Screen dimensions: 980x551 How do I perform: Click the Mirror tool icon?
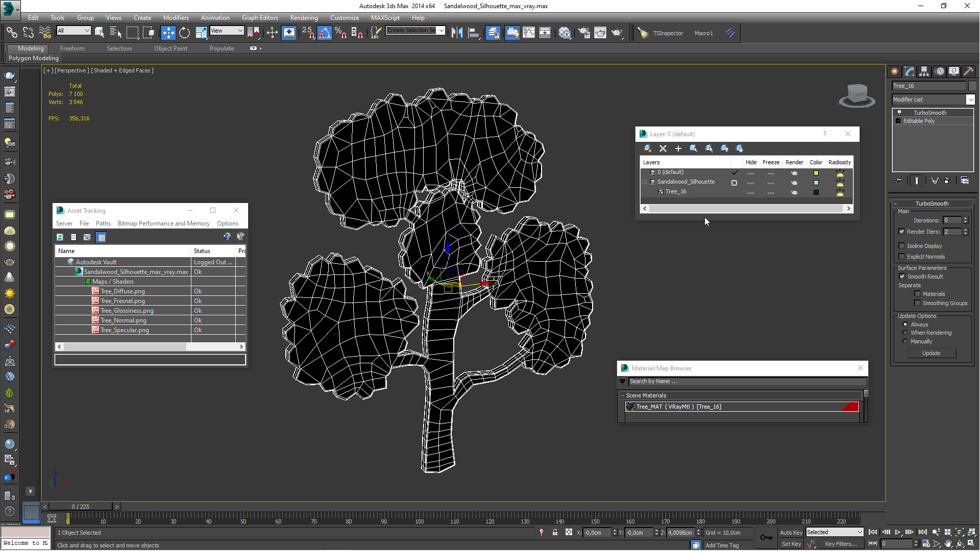[457, 33]
